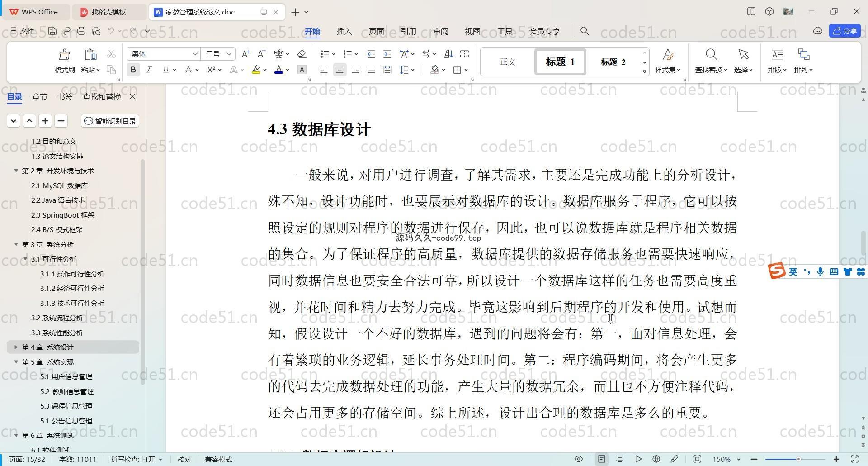Image resolution: width=868 pixels, height=466 pixels.
Task: Switch to Outline view in status bar
Action: point(619,459)
